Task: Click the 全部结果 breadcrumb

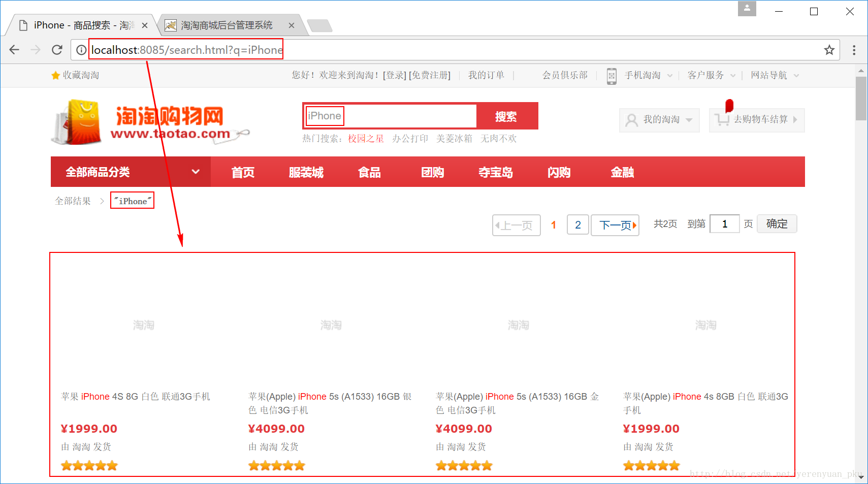Action: tap(73, 201)
